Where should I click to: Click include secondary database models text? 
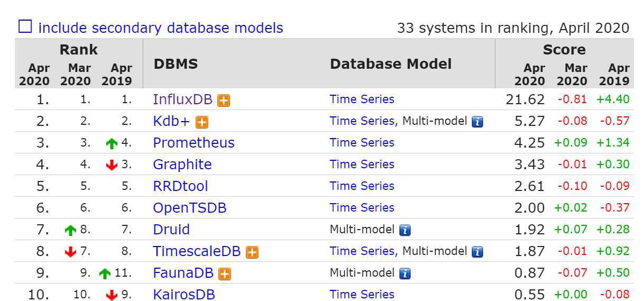point(161,28)
